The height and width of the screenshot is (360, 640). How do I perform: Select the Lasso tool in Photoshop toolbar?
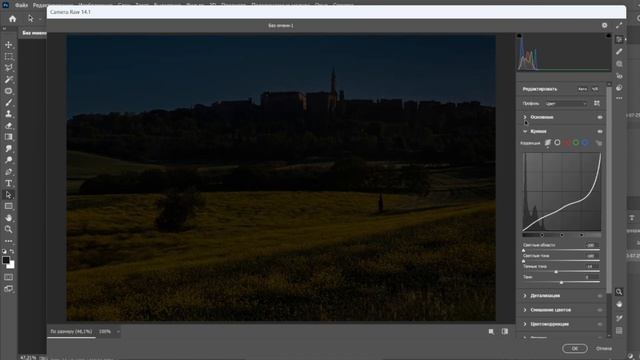tap(9, 68)
